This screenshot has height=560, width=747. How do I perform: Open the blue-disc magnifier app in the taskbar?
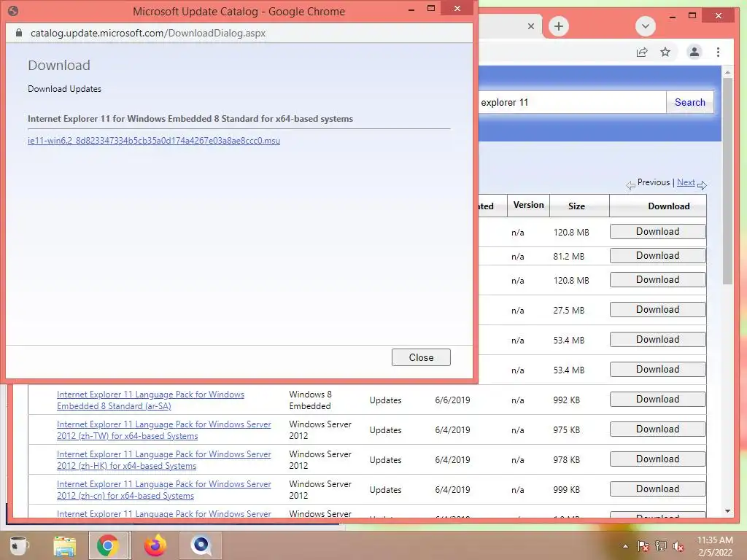point(201,545)
